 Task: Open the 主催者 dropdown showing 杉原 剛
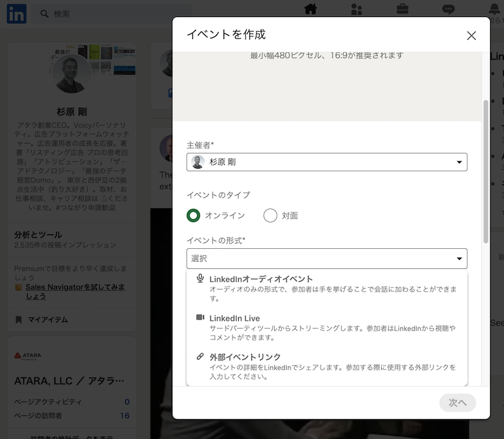point(326,162)
